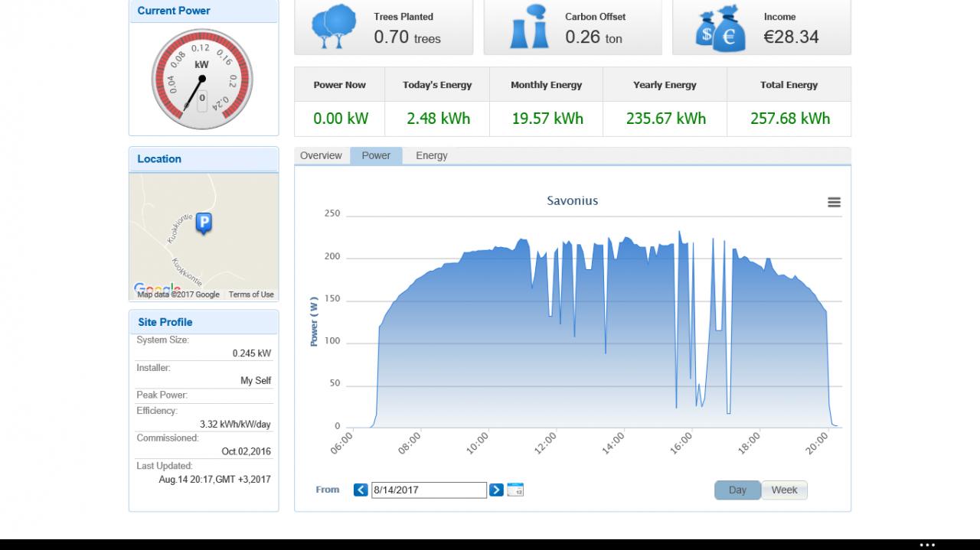Click the Carbon Offset cooling towers icon
This screenshot has height=550, width=980.
point(530,27)
